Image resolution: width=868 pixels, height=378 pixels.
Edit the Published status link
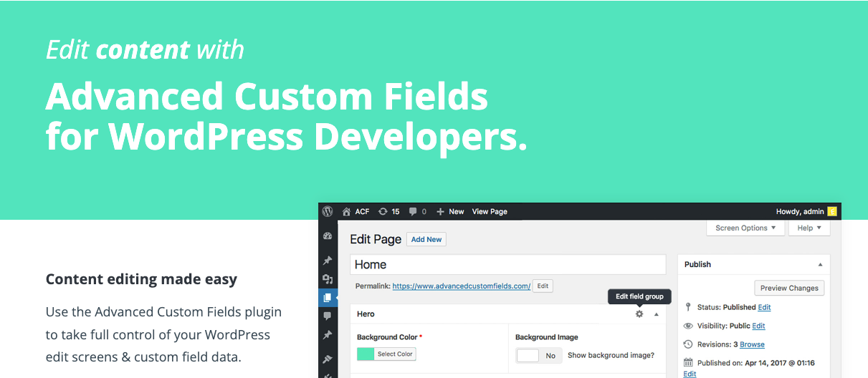point(764,307)
